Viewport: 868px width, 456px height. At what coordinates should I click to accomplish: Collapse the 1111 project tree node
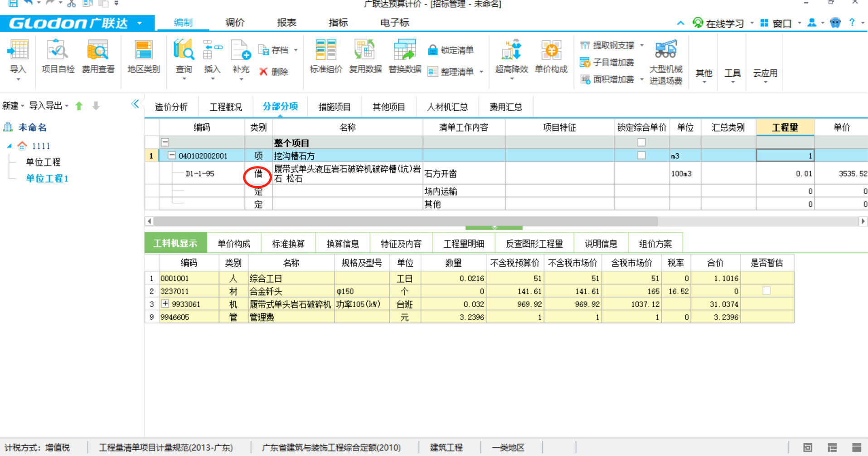[x=10, y=146]
